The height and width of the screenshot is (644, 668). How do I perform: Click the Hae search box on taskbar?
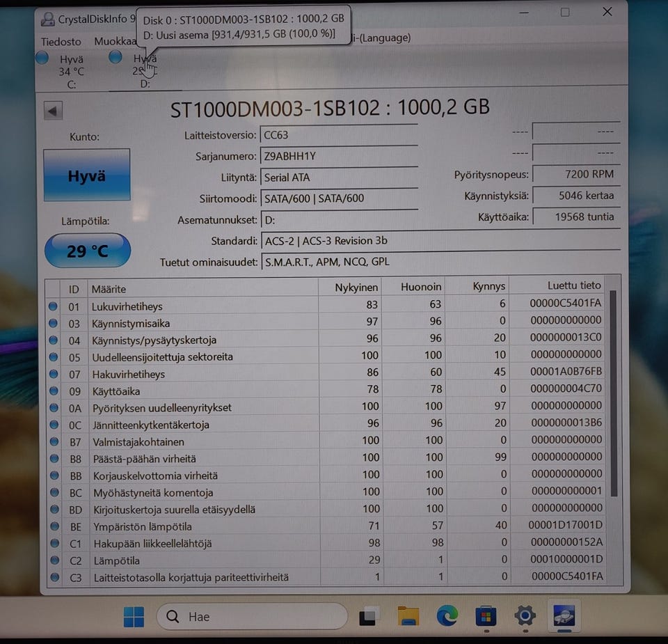click(252, 616)
